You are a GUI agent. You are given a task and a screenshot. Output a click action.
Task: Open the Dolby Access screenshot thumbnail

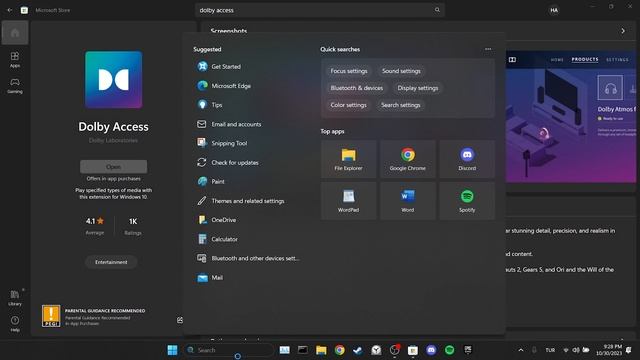571,117
